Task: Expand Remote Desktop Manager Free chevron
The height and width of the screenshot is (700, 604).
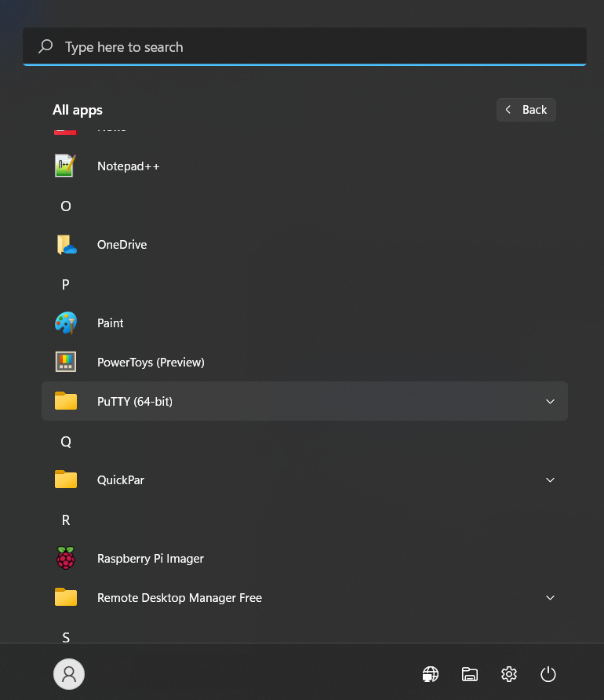Action: click(550, 598)
